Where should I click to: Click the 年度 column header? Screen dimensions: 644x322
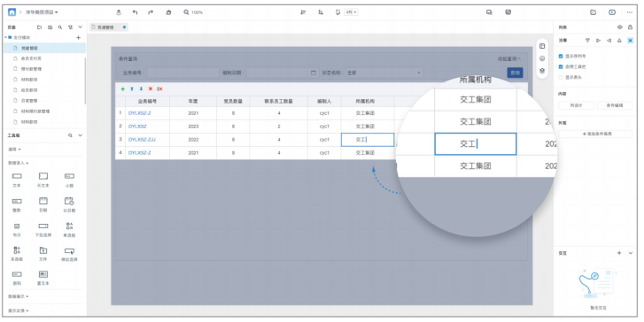(193, 101)
